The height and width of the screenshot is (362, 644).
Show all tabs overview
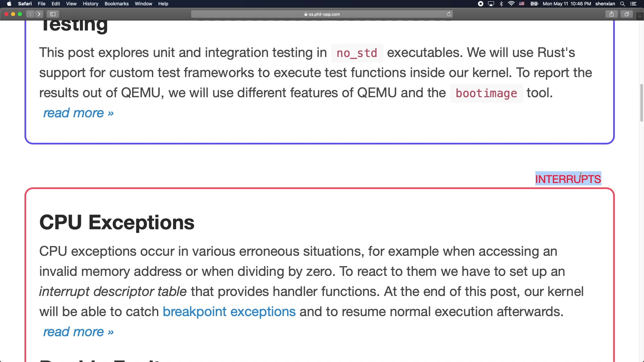click(x=626, y=14)
